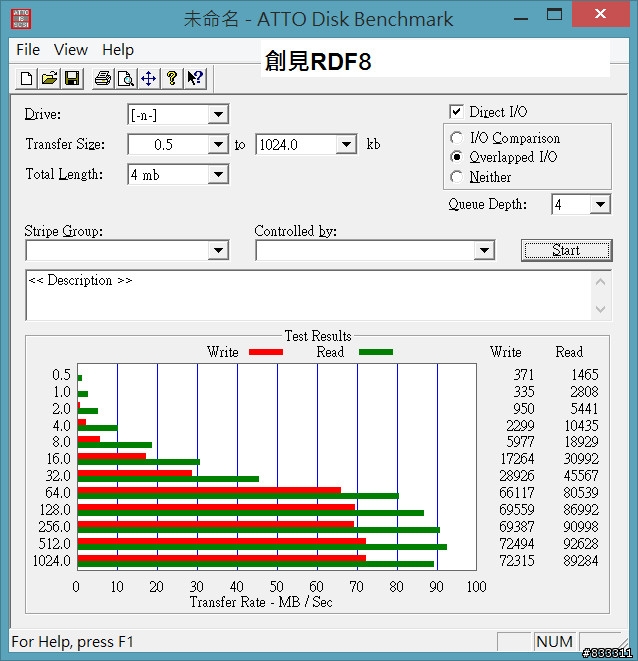Screen dimensions: 638x661
Task: Open the Queue Depth dropdown
Action: [x=600, y=204]
